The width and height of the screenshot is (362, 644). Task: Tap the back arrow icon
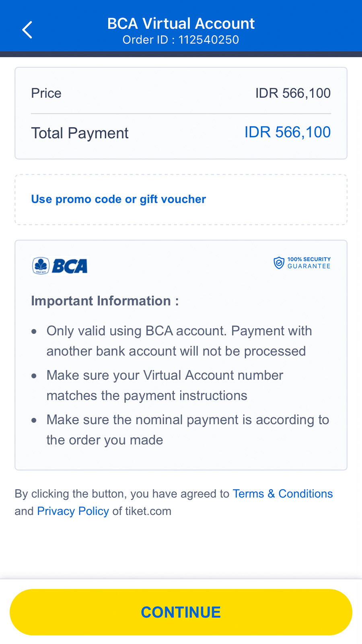[x=27, y=30]
